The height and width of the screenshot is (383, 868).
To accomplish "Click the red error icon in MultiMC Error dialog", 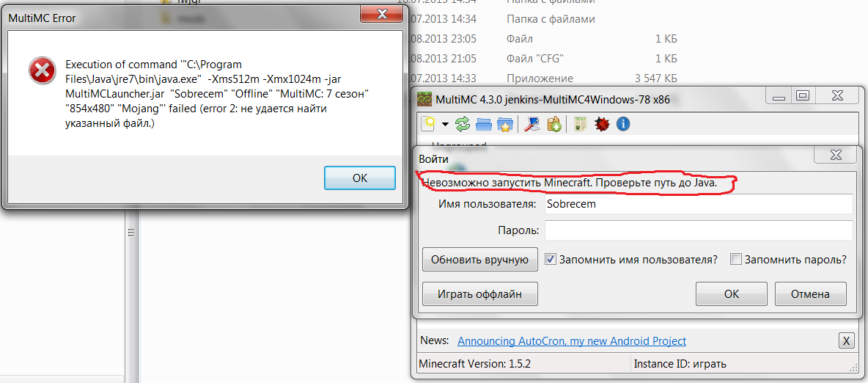I will tap(42, 71).
